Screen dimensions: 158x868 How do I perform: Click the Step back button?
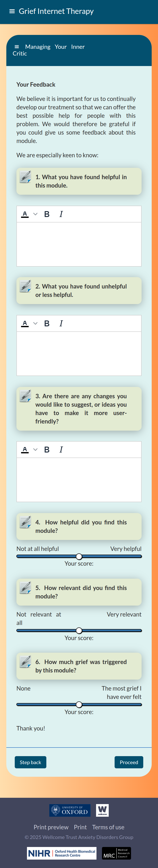point(30,762)
